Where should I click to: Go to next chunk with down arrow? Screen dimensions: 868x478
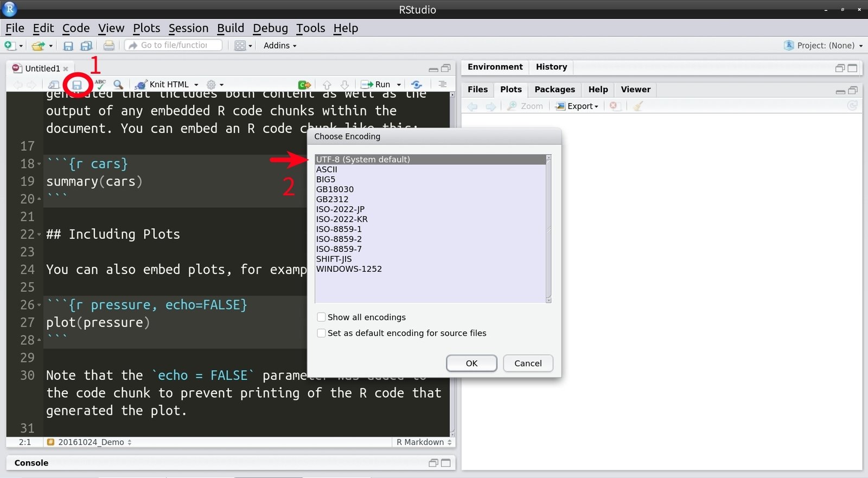[x=344, y=85]
